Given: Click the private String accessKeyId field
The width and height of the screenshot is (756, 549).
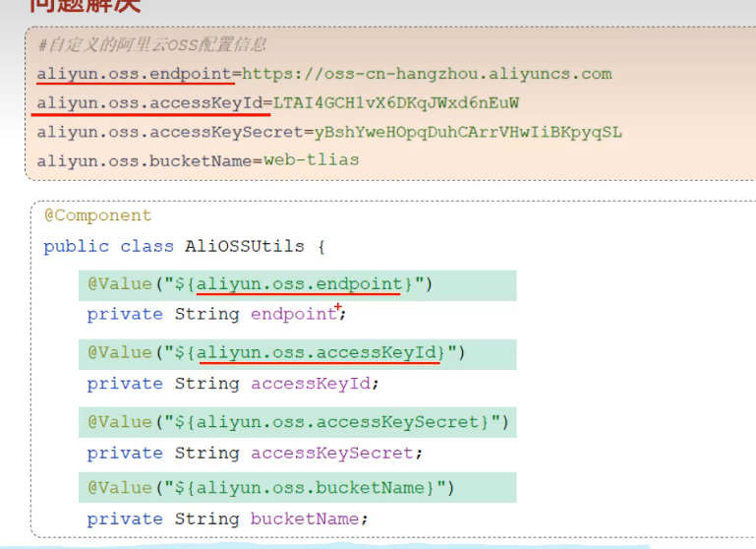Looking at the screenshot, I should click(232, 384).
